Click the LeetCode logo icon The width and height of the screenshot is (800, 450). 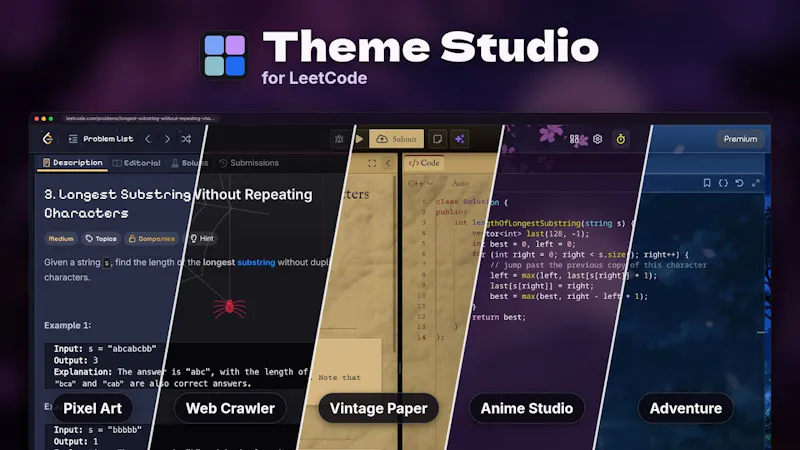[x=48, y=138]
